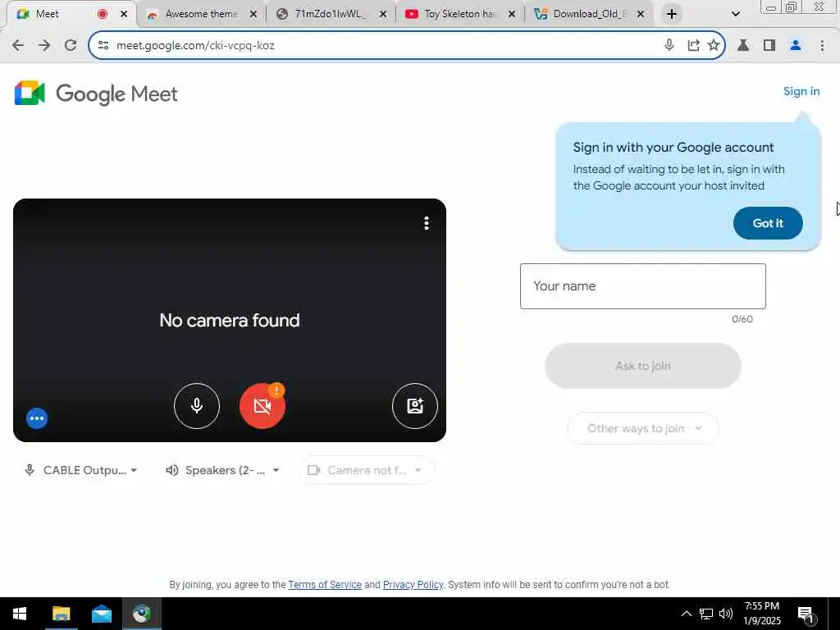Viewport: 840px width, 630px height.
Task: Open the Chrome tab search chevron
Action: (736, 14)
